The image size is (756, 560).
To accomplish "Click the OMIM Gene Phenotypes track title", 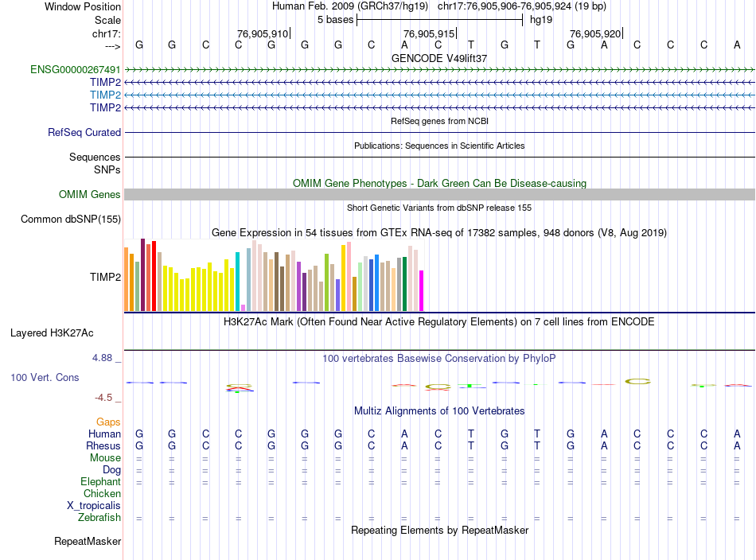I will 439,183.
